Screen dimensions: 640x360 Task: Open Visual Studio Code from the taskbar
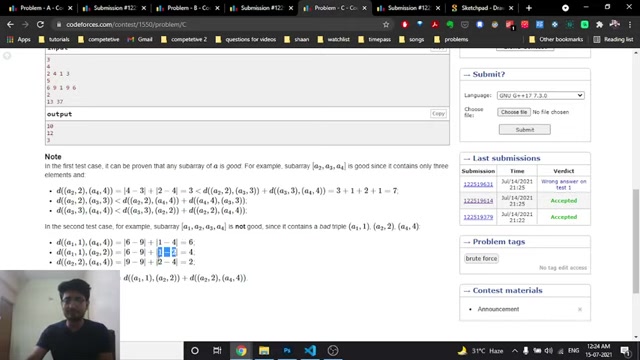coord(310,351)
